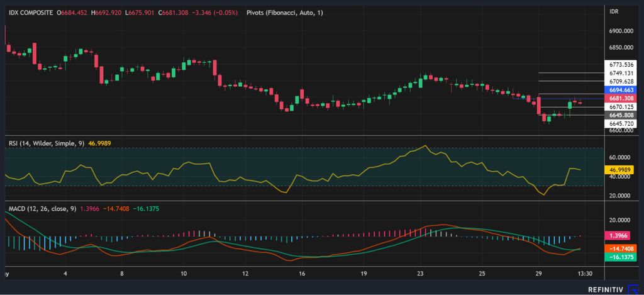Click MACD legend value −14.7408
The image size is (644, 295).
click(x=116, y=209)
